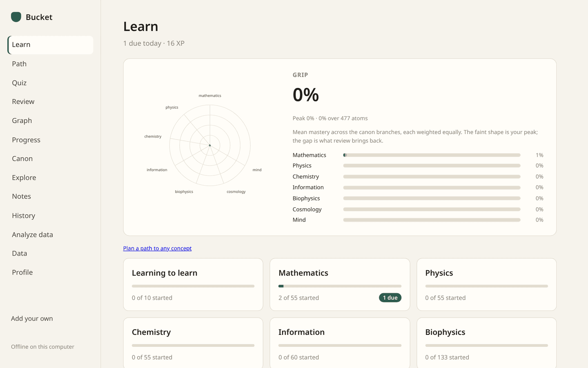This screenshot has width=588, height=368.
Task: Open the Physics course card
Action: [486, 285]
